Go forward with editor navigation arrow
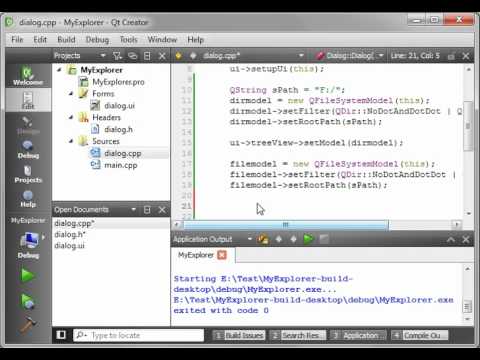 click(x=193, y=56)
